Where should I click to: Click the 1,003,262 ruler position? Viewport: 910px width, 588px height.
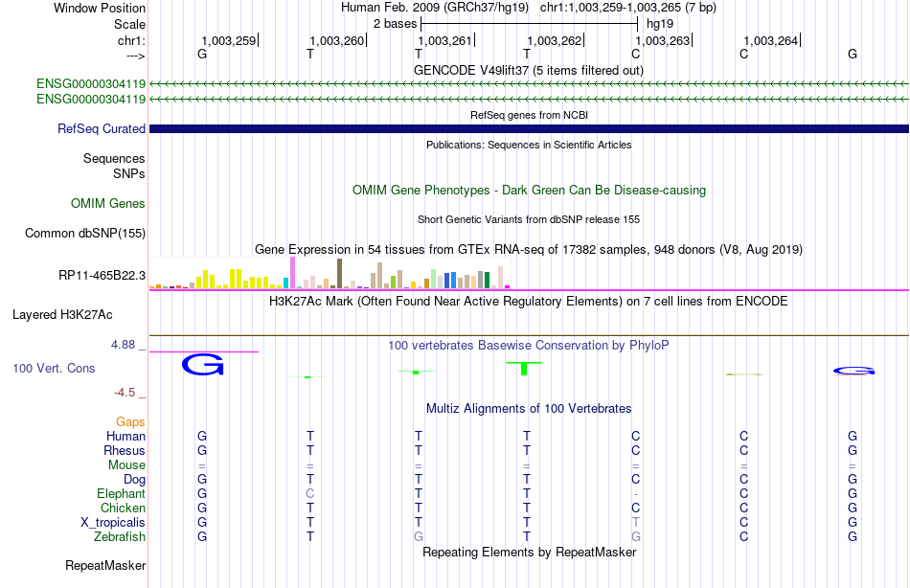click(555, 40)
